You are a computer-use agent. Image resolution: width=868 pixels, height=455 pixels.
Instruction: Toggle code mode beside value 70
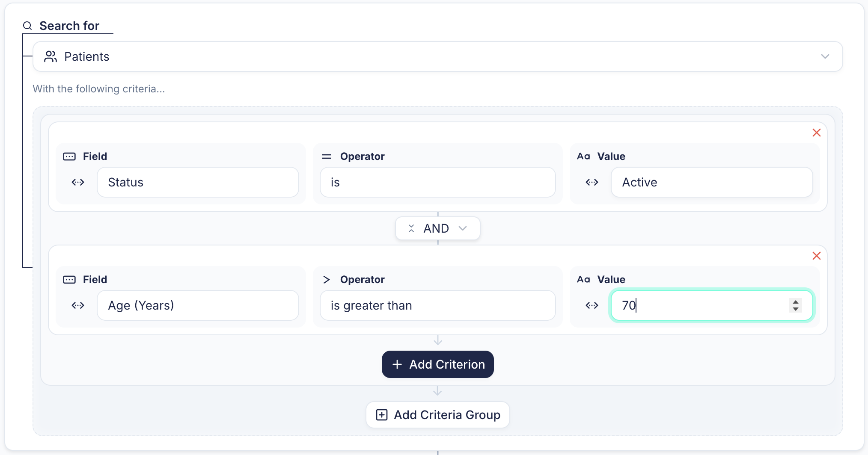click(x=592, y=305)
